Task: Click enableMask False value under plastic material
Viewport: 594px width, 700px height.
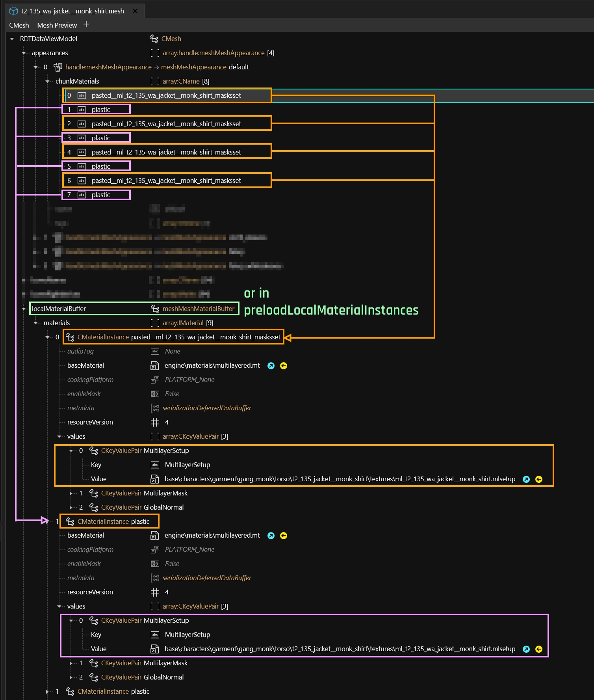Action: click(172, 564)
